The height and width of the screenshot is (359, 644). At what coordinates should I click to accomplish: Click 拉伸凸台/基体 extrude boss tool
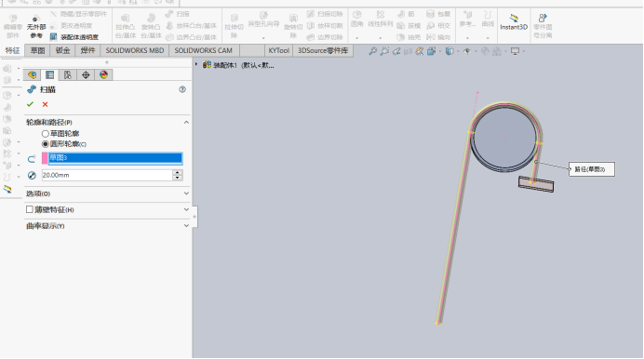pos(126,26)
